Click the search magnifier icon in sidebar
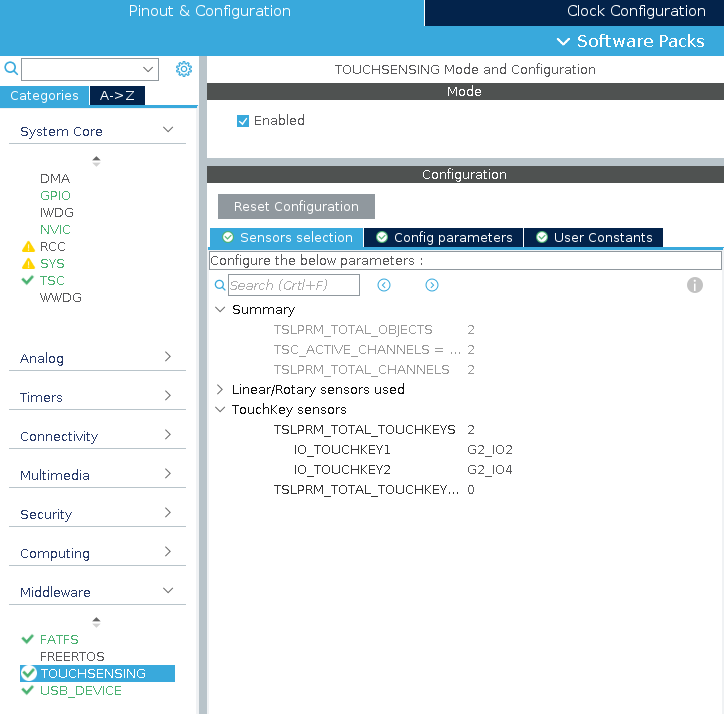 [11, 69]
